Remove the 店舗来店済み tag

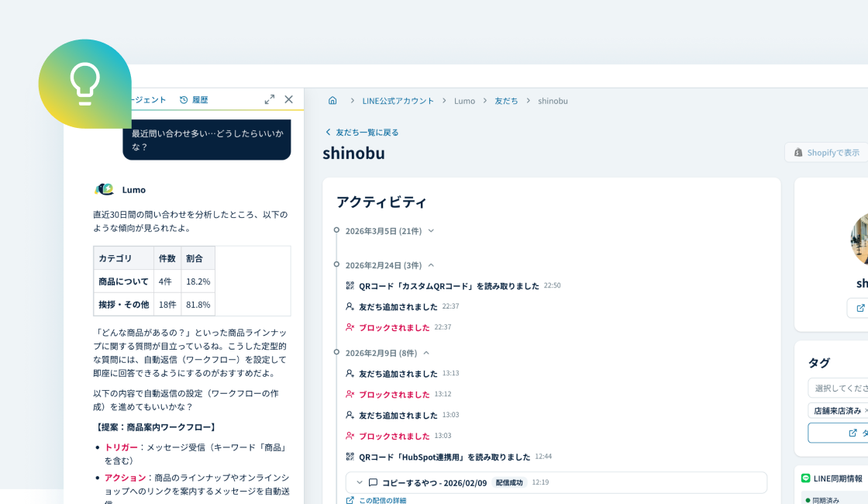866,410
